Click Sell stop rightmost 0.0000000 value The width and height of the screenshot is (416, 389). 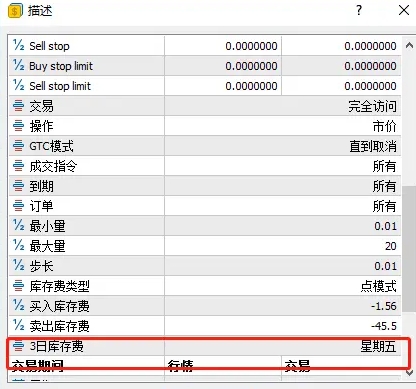tap(370, 46)
